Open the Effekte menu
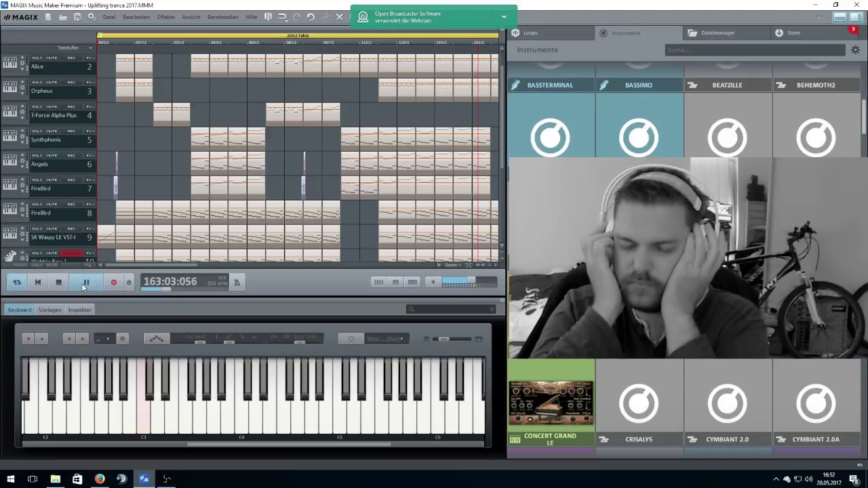The width and height of the screenshot is (868, 488). 165,17
